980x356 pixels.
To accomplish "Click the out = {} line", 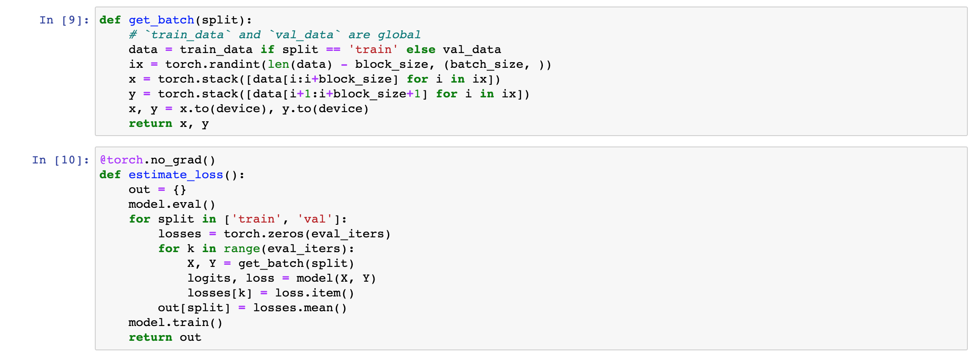I will (157, 190).
